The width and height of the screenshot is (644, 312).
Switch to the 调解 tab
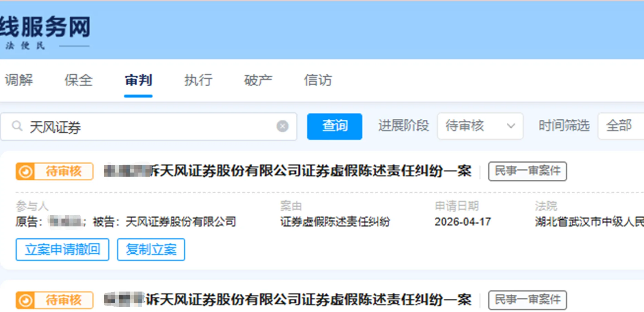[19, 80]
